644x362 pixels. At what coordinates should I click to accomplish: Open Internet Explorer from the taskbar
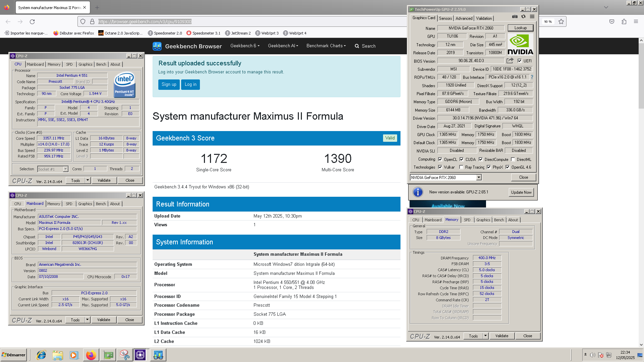41,355
